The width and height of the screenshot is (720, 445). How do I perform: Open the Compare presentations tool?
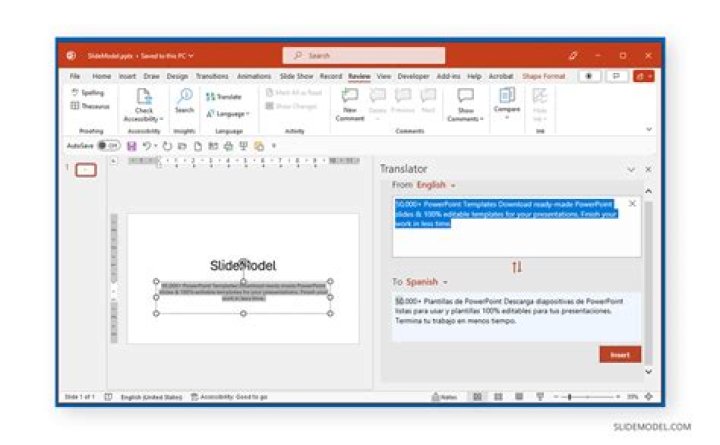click(x=507, y=103)
